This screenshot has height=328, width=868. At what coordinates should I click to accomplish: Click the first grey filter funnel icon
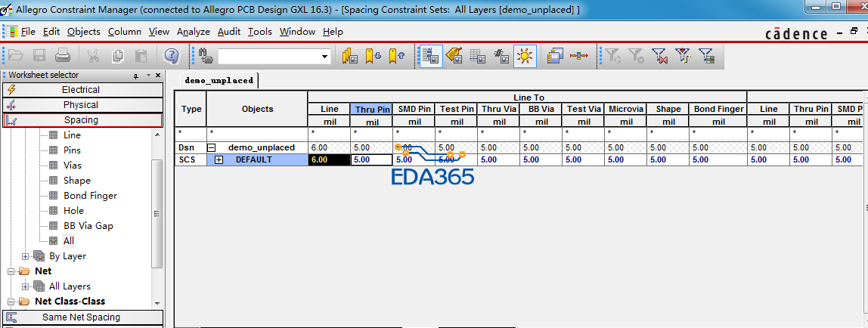pos(612,55)
